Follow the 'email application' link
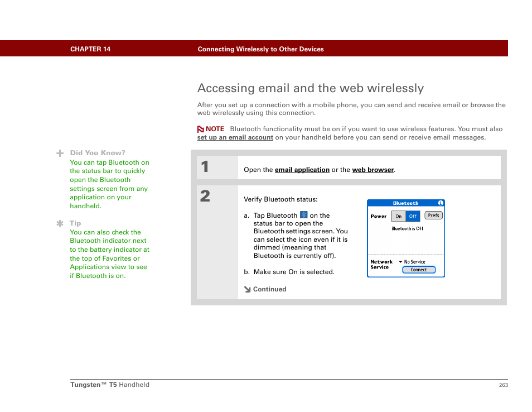This screenshot has width=532, height=412. tap(302, 170)
